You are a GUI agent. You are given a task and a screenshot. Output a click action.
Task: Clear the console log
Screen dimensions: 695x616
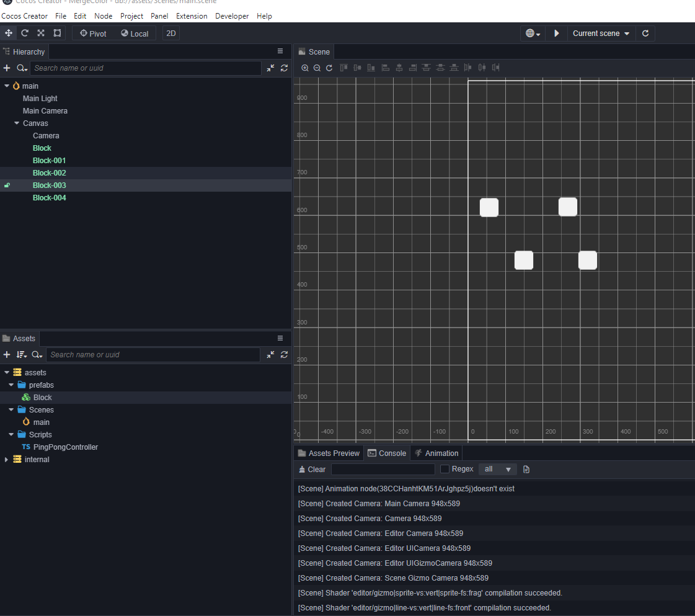312,470
